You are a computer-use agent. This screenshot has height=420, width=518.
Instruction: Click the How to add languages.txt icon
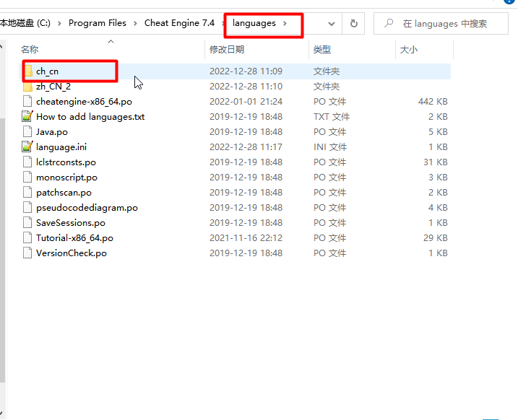27,117
